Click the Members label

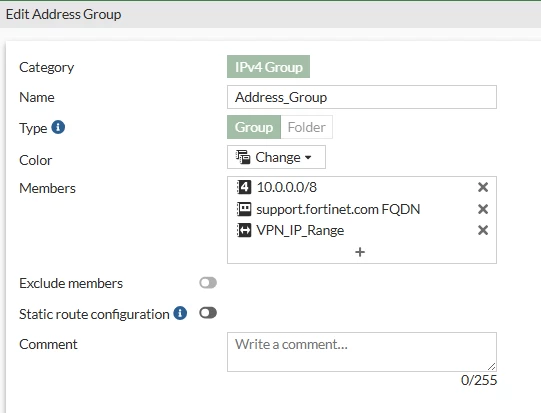47,188
